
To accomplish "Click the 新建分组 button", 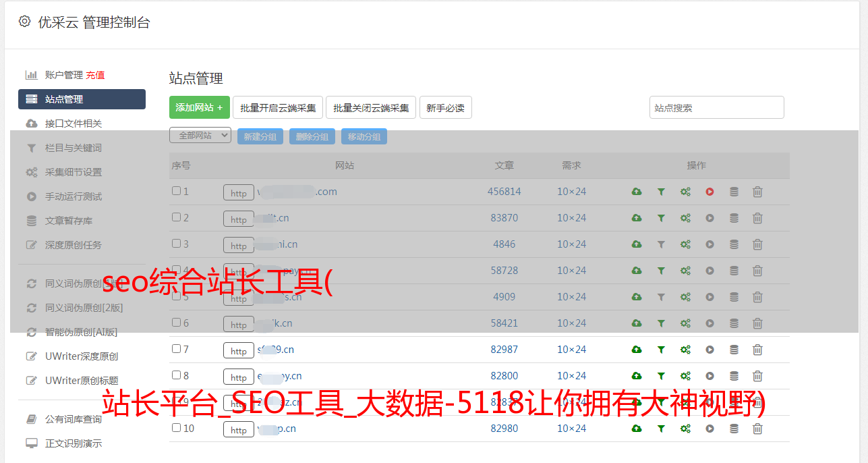I will coord(260,136).
